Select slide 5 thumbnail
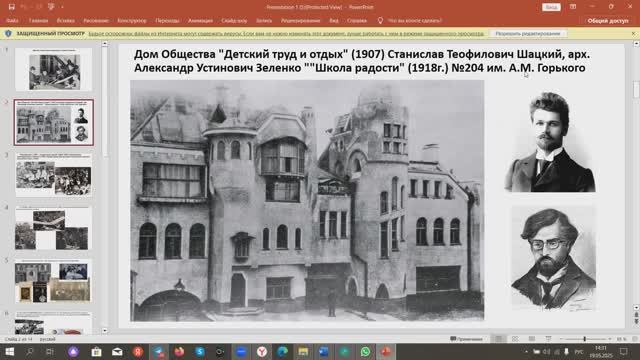640x360 pixels. [x=53, y=281]
